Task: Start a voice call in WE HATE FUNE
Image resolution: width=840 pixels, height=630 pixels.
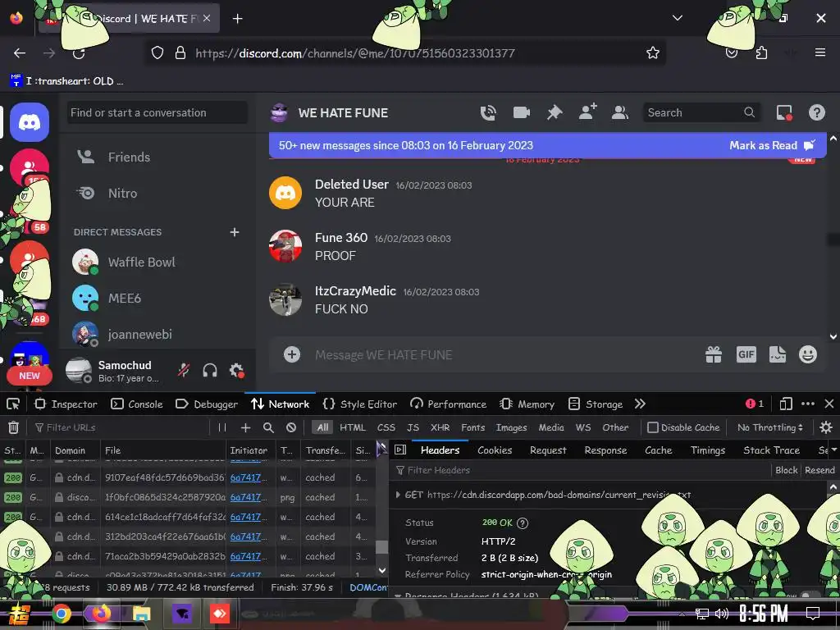Action: point(488,112)
